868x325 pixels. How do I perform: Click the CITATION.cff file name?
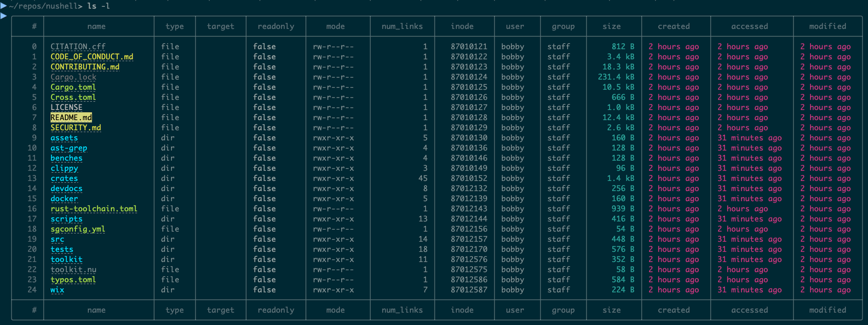point(78,46)
